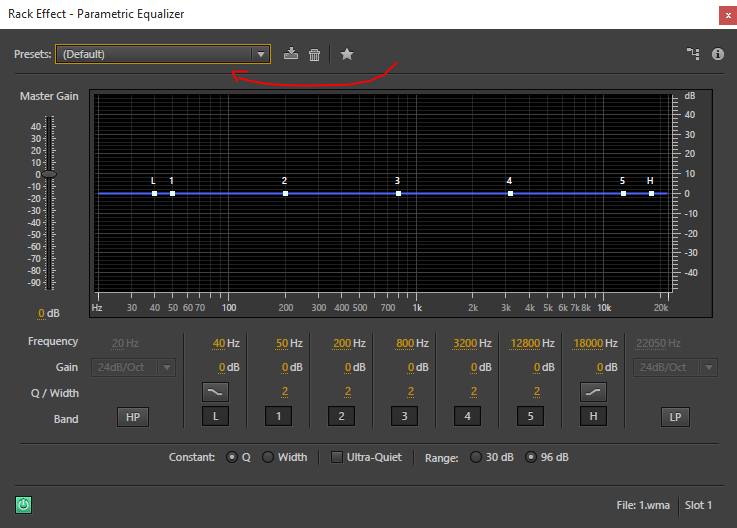The image size is (737, 528).
Task: Toggle the L band button
Action: coord(215,416)
